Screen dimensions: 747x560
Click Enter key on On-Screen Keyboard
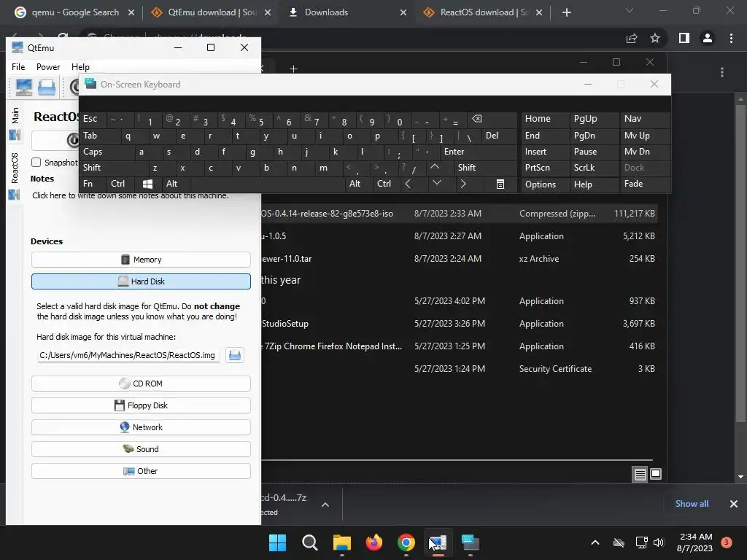point(479,152)
